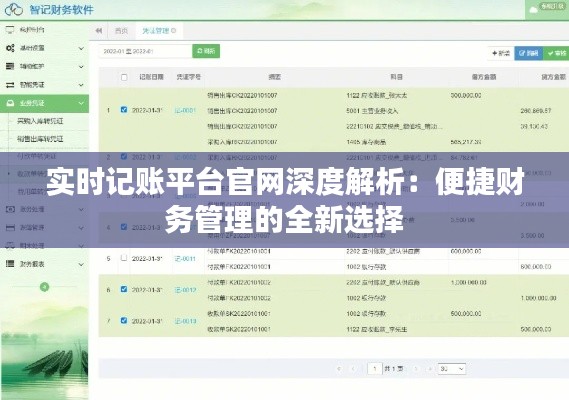Image resolution: width=569 pixels, height=400 pixels.
Task: Click the page number input showing 1
Action: [x=374, y=369]
